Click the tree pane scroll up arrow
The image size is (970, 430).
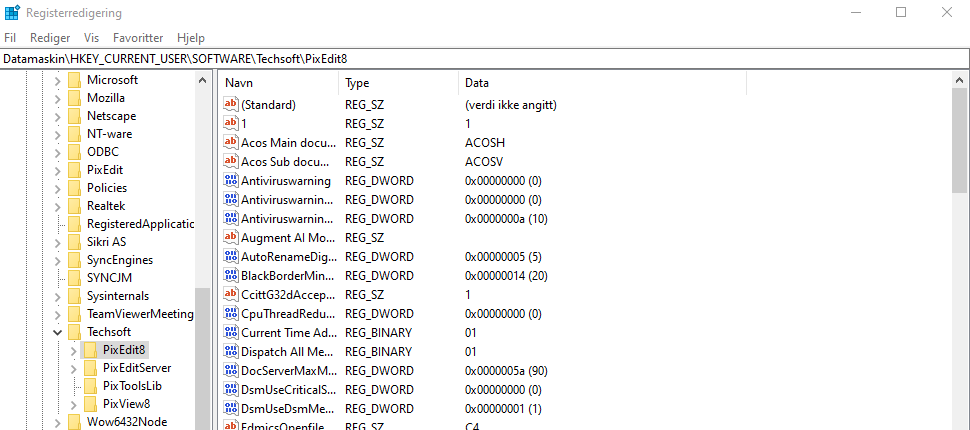(202, 80)
